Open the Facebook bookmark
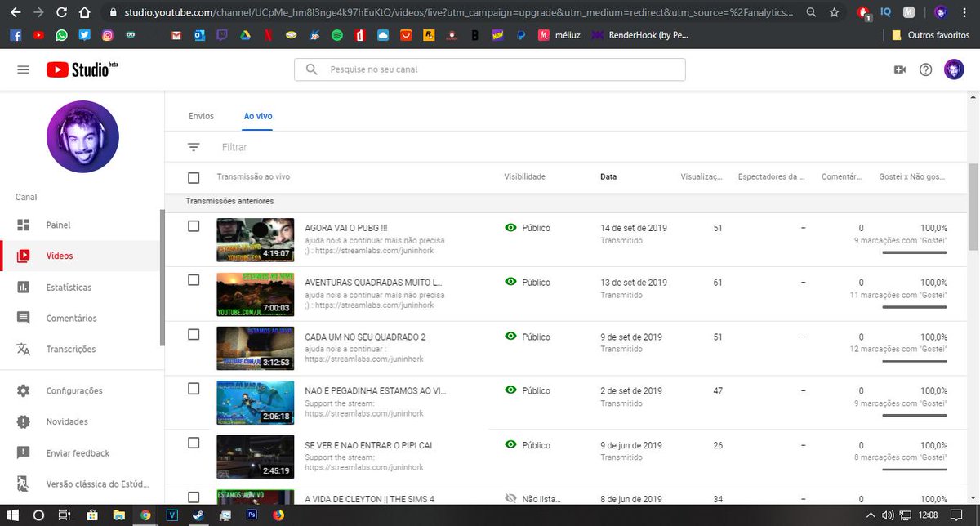Screen dimensions: 980x526 (x=16, y=36)
